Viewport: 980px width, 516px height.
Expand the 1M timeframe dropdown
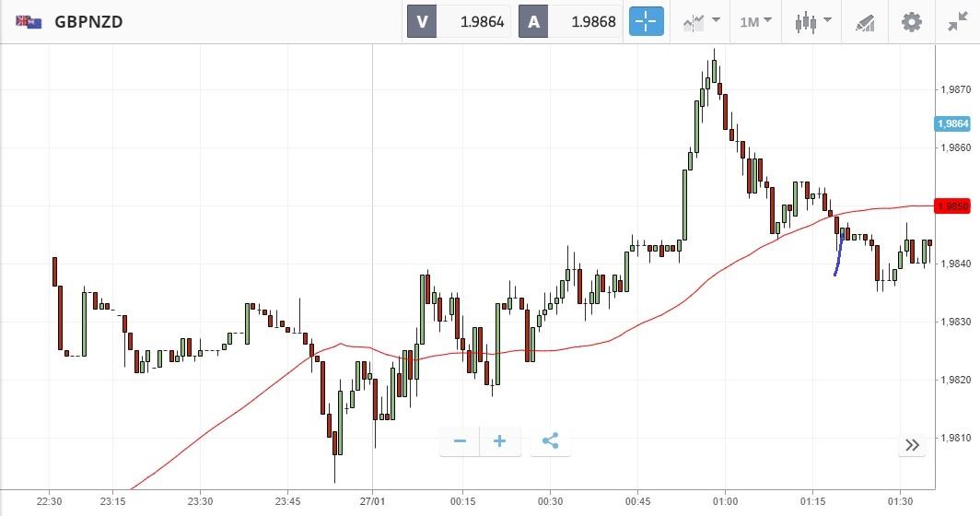(x=756, y=21)
